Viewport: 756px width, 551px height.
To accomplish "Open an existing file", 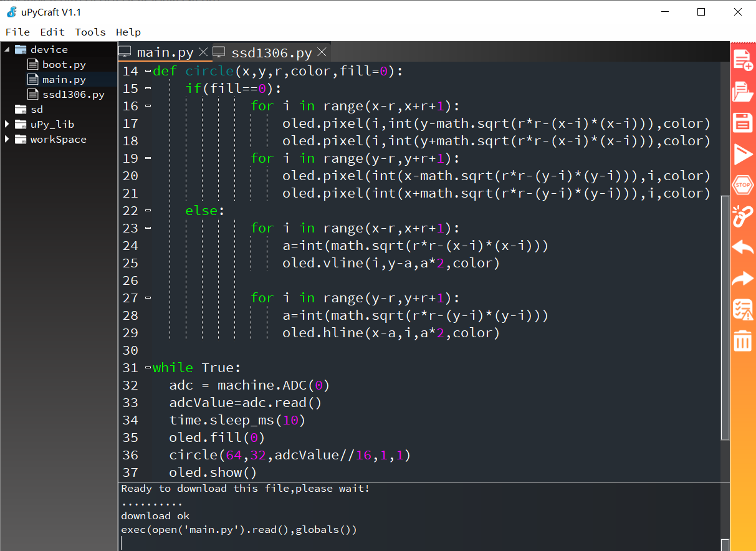I will [x=742, y=92].
